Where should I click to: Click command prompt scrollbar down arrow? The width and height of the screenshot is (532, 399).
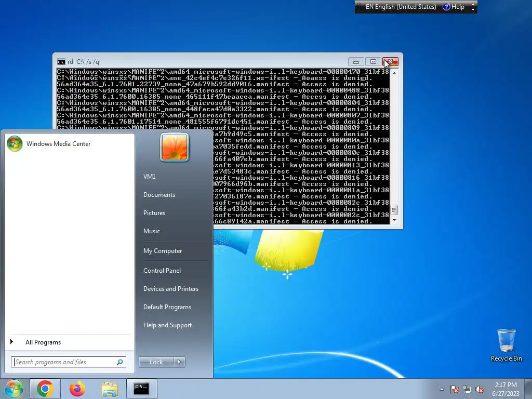pyautogui.click(x=394, y=220)
